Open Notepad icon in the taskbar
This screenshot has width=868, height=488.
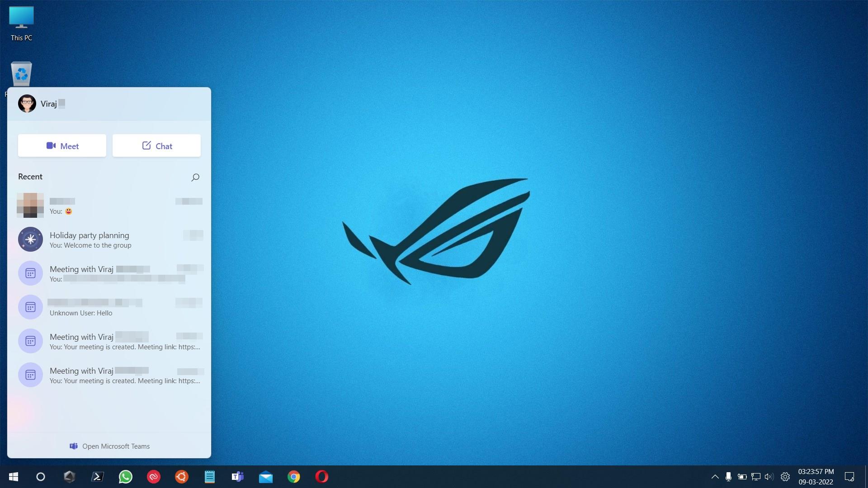click(210, 477)
